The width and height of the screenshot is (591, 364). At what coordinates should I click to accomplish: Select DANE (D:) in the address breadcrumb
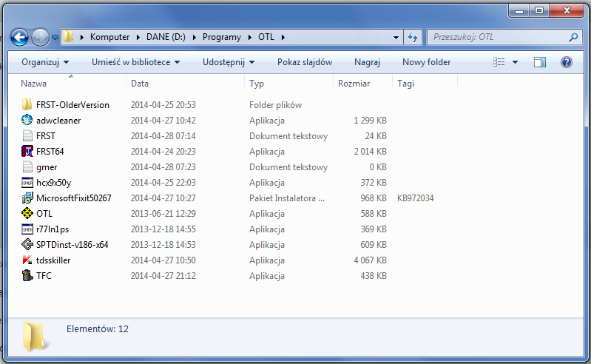tap(166, 37)
